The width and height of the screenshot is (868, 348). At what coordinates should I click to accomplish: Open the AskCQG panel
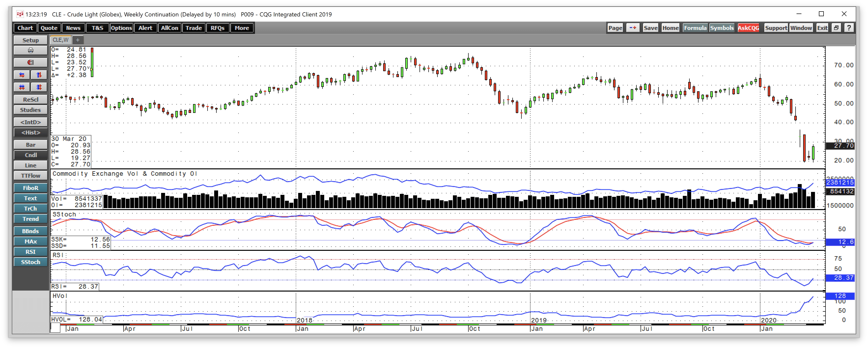[x=748, y=27]
